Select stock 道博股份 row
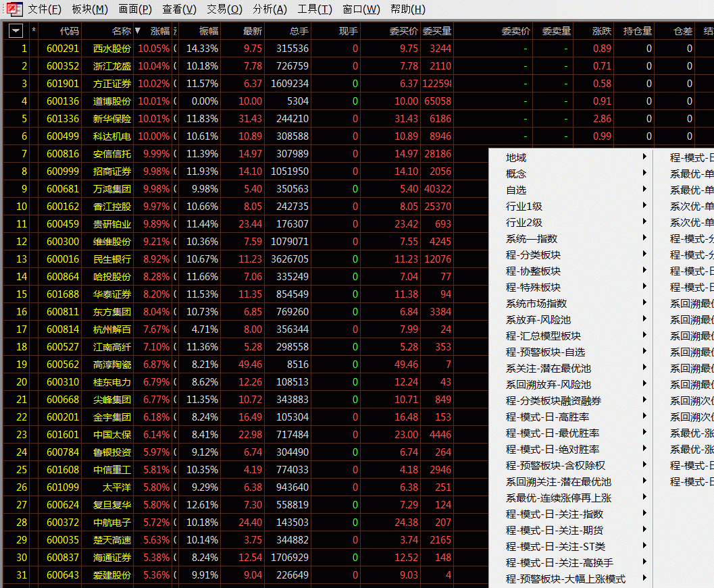The height and width of the screenshot is (588, 714). [112, 101]
